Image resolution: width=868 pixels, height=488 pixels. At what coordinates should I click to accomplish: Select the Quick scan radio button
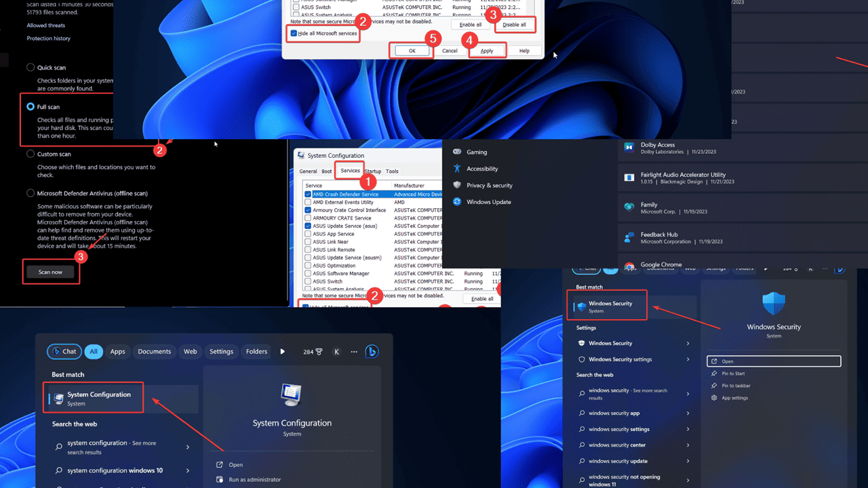tap(31, 68)
